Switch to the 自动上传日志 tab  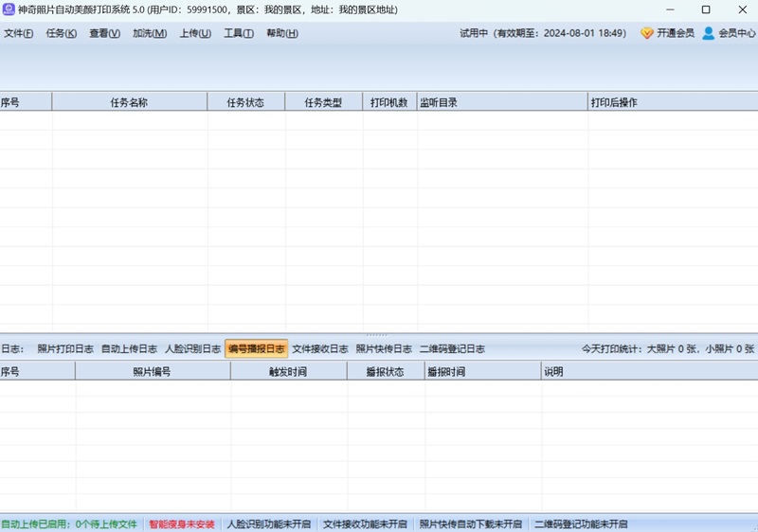coord(129,348)
